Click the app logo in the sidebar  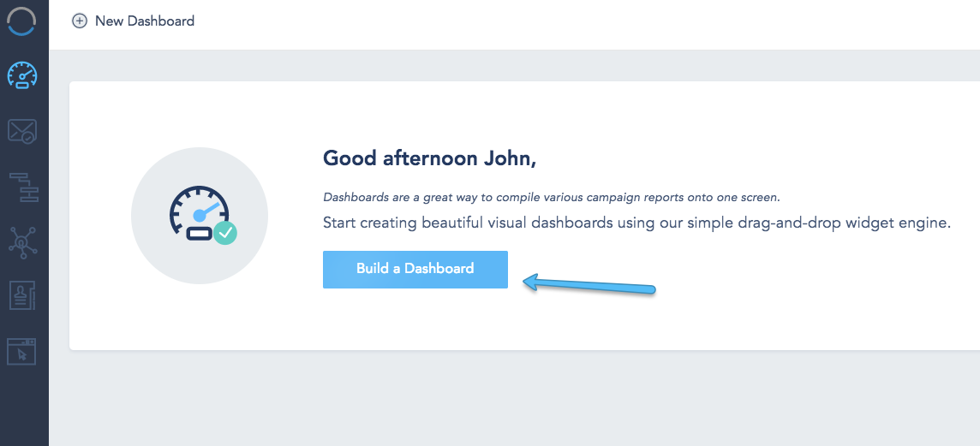coord(22,21)
